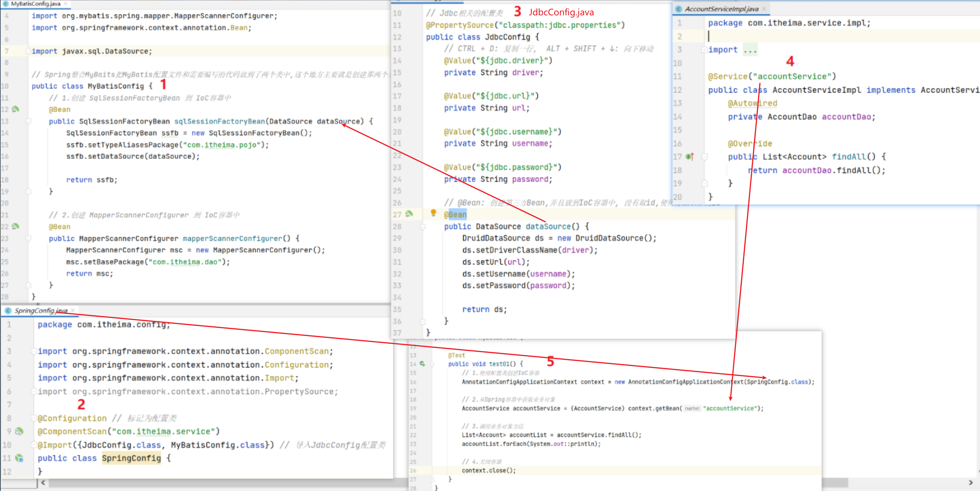This screenshot has width=980, height=491.
Task: Open the lightbulb quick-fix on JdbcConfig line 27
Action: pos(433,213)
